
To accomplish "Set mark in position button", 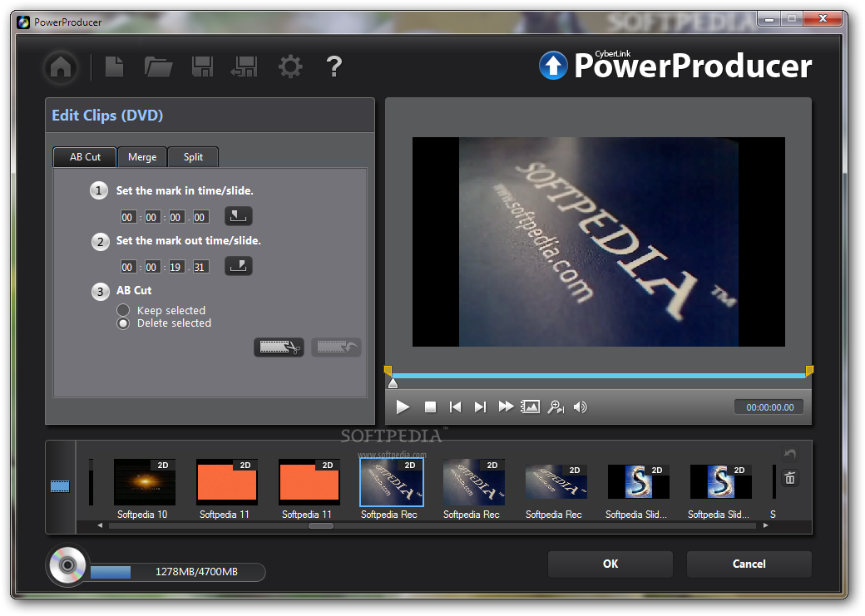I will pos(239,215).
